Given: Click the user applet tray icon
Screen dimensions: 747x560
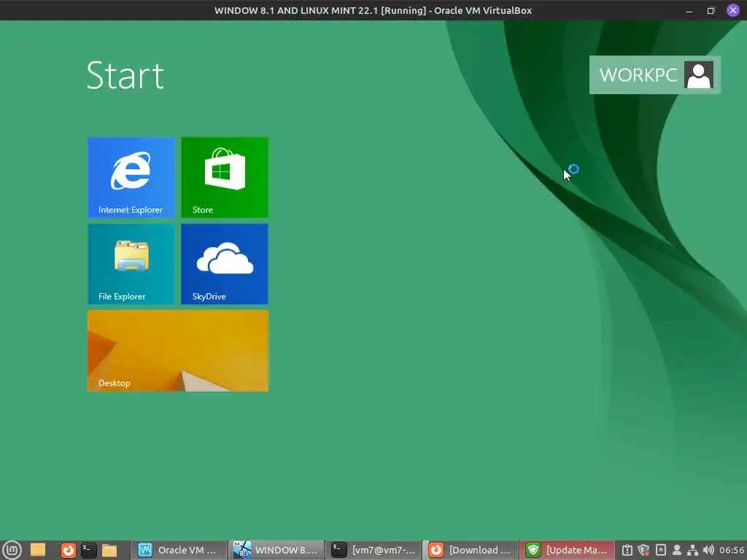Looking at the screenshot, I should coord(676,550).
